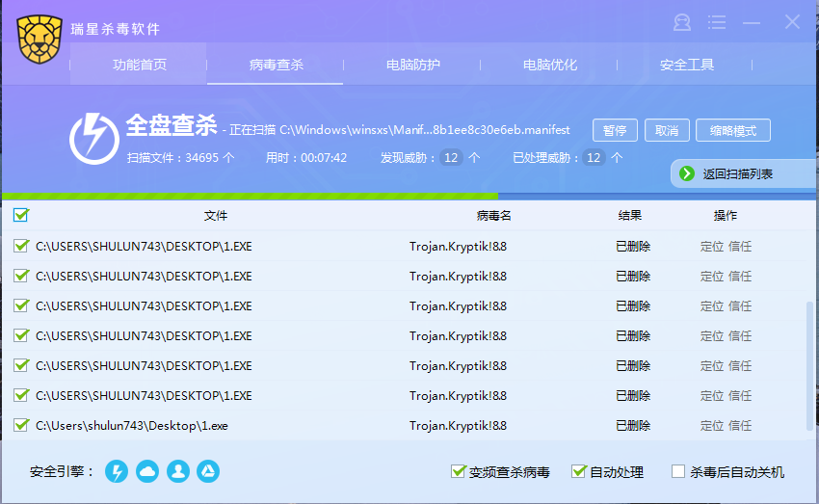
Task: Click the 瑞星杀毒软件 title text
Action: tap(115, 29)
